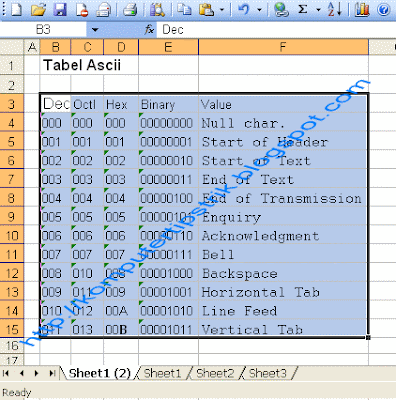The height and width of the screenshot is (400, 396).
Task: Select row 16 header
Action: [x=12, y=346]
